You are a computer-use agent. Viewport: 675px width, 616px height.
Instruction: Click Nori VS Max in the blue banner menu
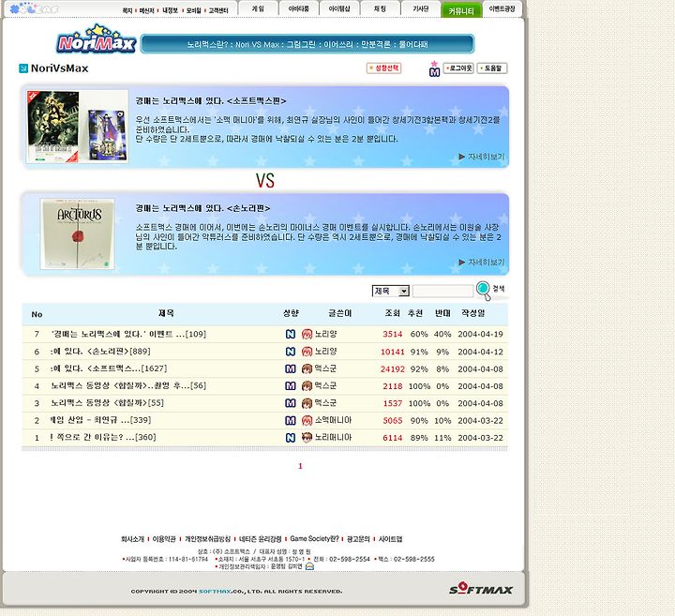coord(257,44)
